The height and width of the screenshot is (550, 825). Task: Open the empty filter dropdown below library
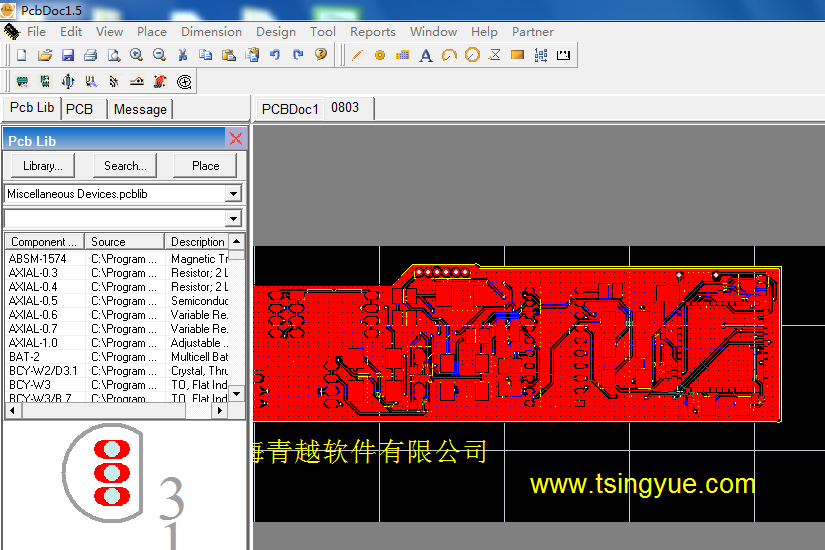point(233,218)
